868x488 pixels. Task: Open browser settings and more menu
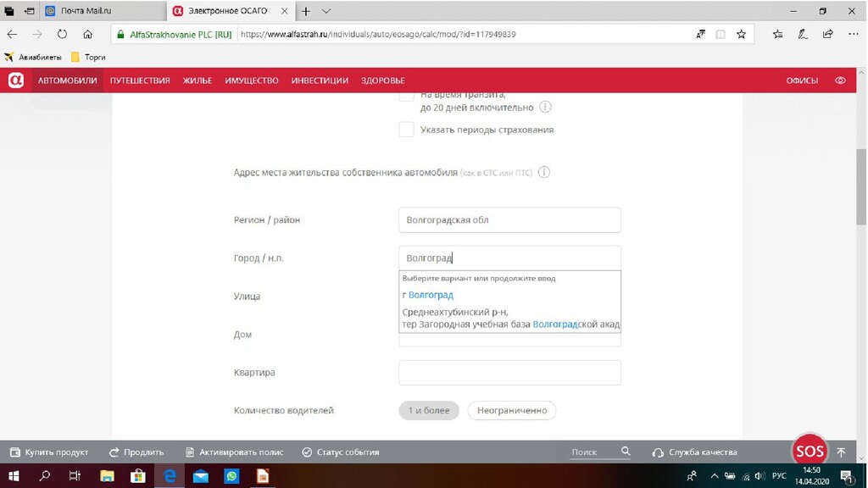pos(853,34)
